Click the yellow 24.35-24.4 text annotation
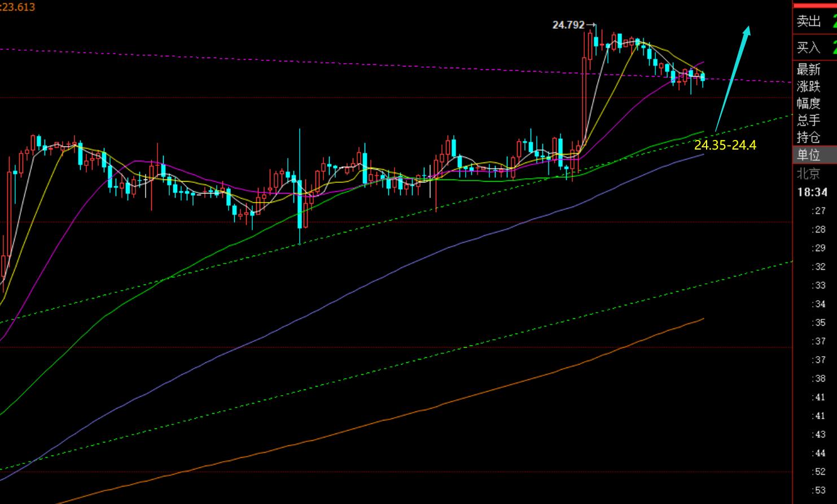This screenshot has width=837, height=504. [x=725, y=145]
